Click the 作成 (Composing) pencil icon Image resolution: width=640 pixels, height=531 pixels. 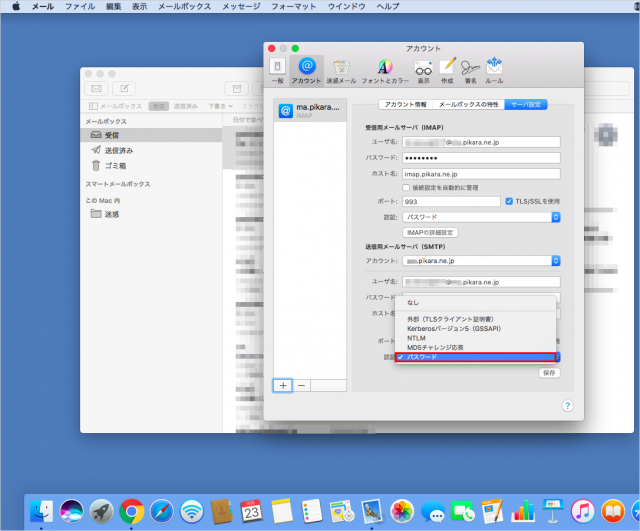tap(447, 69)
